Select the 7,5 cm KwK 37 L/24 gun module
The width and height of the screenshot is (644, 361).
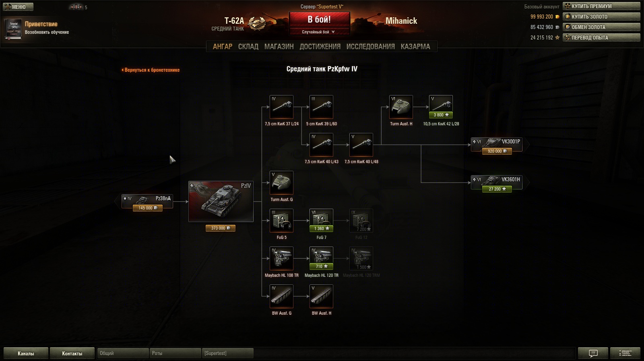coord(281,107)
